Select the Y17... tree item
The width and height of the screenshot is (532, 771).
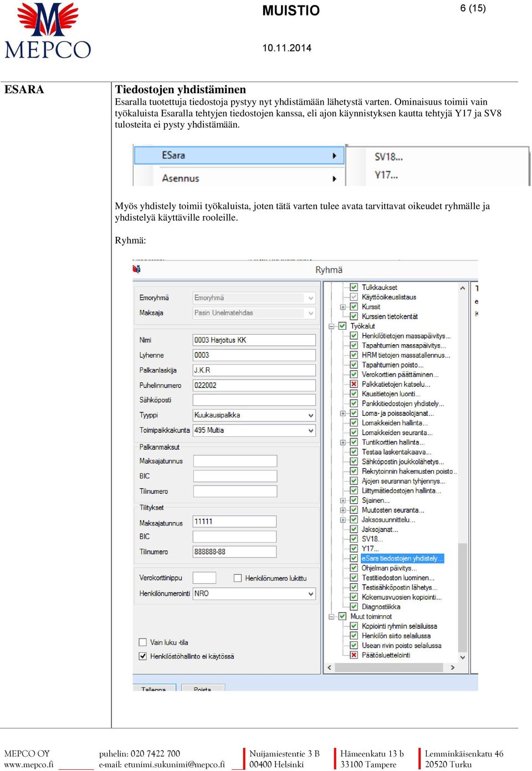(370, 549)
